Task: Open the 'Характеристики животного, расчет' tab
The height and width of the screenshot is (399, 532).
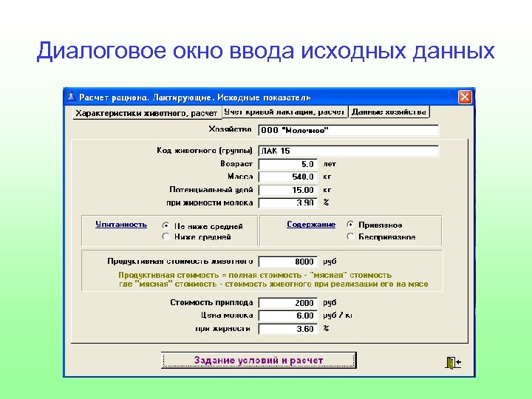Action: (146, 113)
